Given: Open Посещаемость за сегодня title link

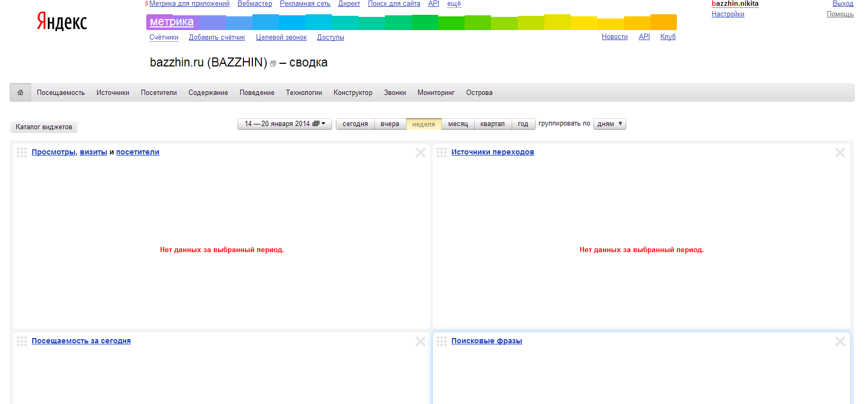Looking at the screenshot, I should point(81,341).
